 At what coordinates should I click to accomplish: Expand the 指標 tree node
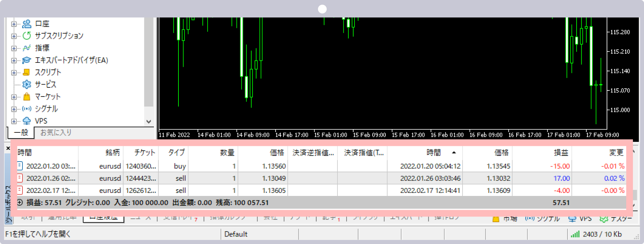click(14, 48)
